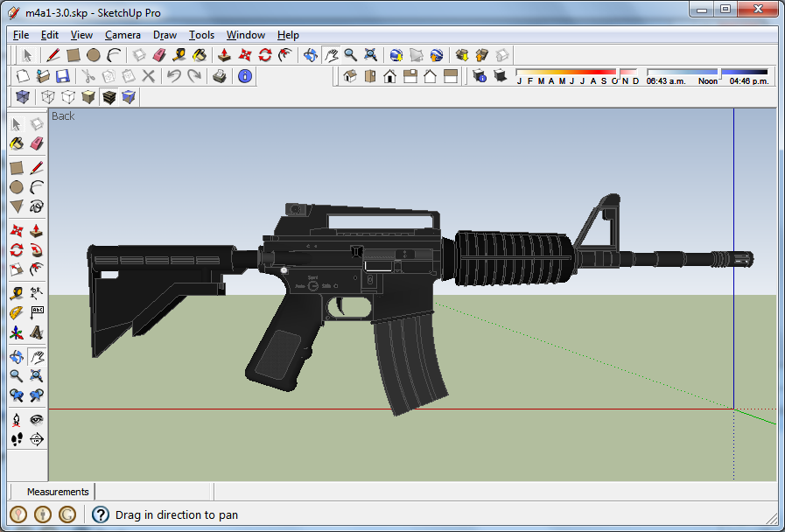This screenshot has width=785, height=532.
Task: Enable Shaded face style
Action: [88, 96]
